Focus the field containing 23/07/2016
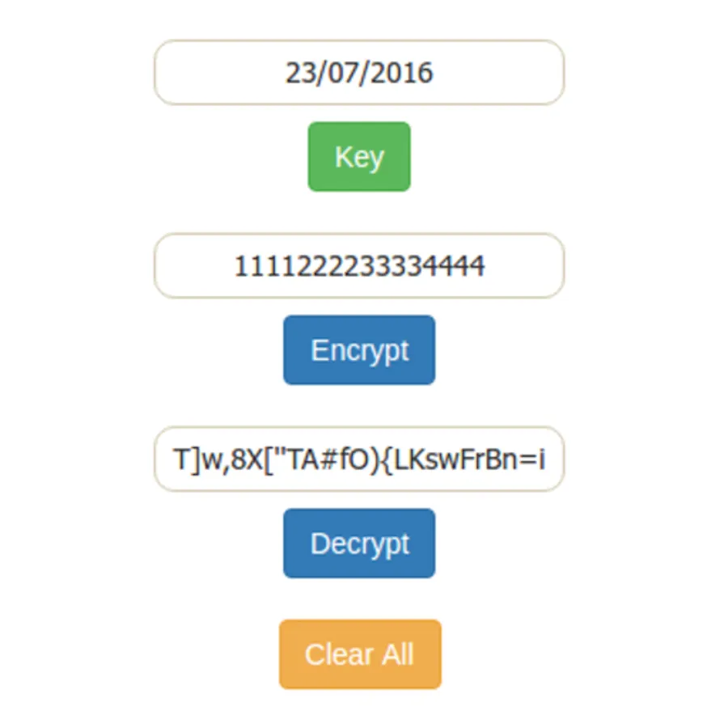The width and height of the screenshot is (728, 728). click(359, 73)
